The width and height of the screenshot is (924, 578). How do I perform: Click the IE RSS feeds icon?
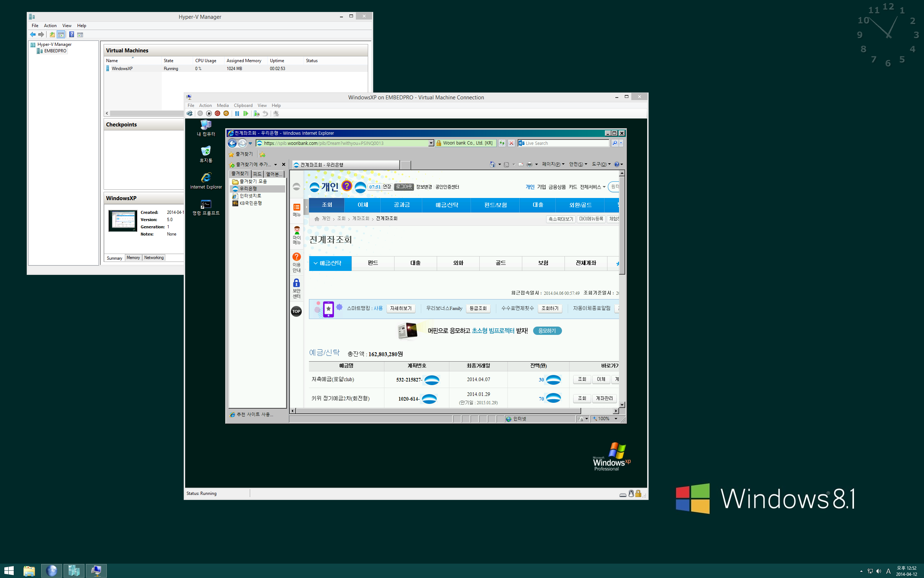506,164
